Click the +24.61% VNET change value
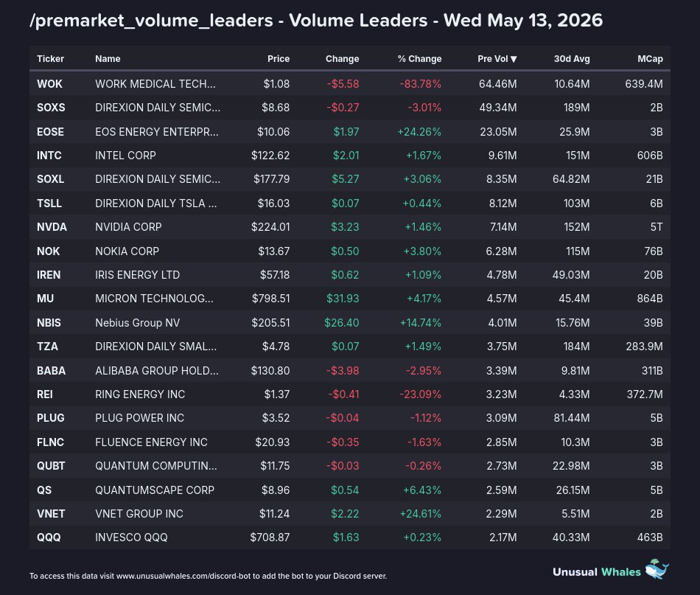Viewport: 700px width, 595px height. tap(420, 514)
